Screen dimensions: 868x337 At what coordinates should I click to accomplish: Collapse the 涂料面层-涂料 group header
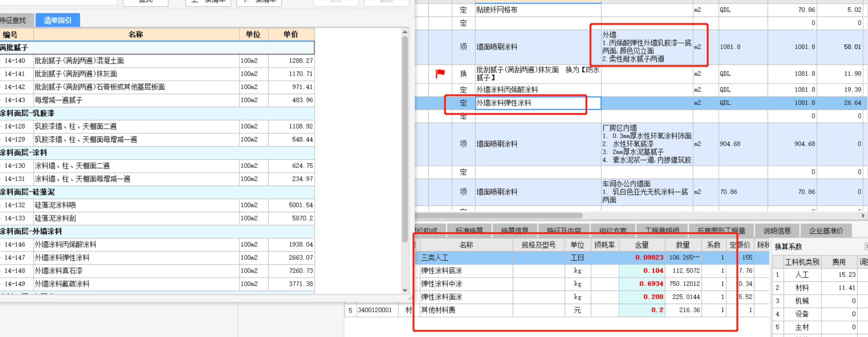pos(157,153)
